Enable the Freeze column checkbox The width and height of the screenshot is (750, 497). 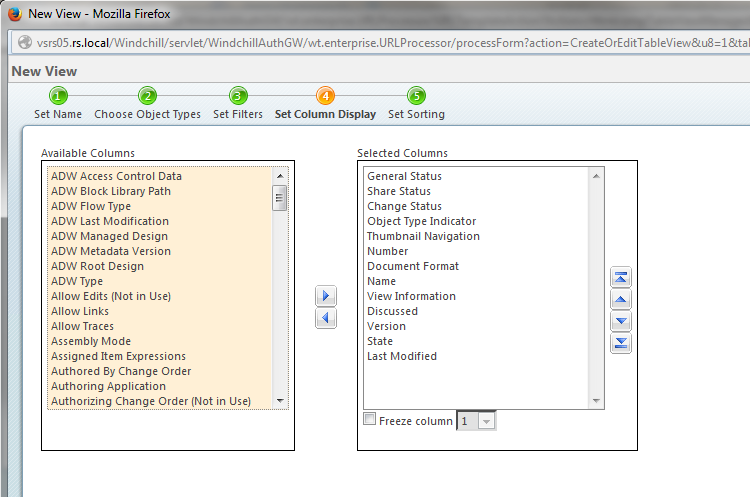click(370, 419)
